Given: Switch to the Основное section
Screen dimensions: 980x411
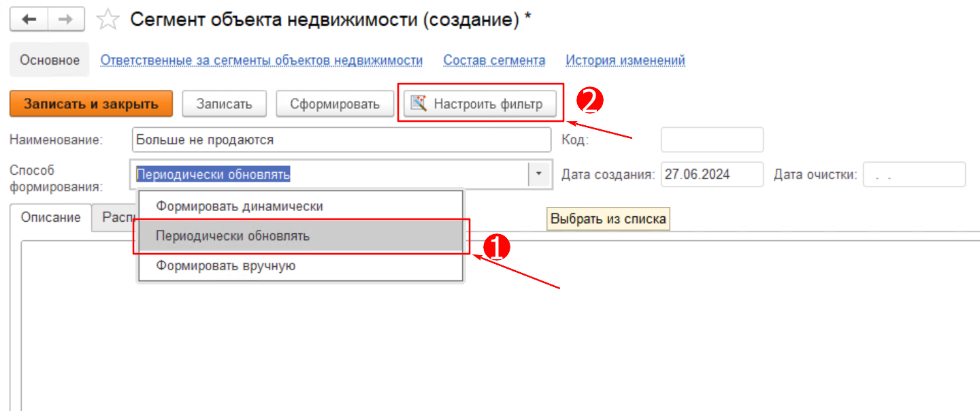Looking at the screenshot, I should [x=50, y=61].
